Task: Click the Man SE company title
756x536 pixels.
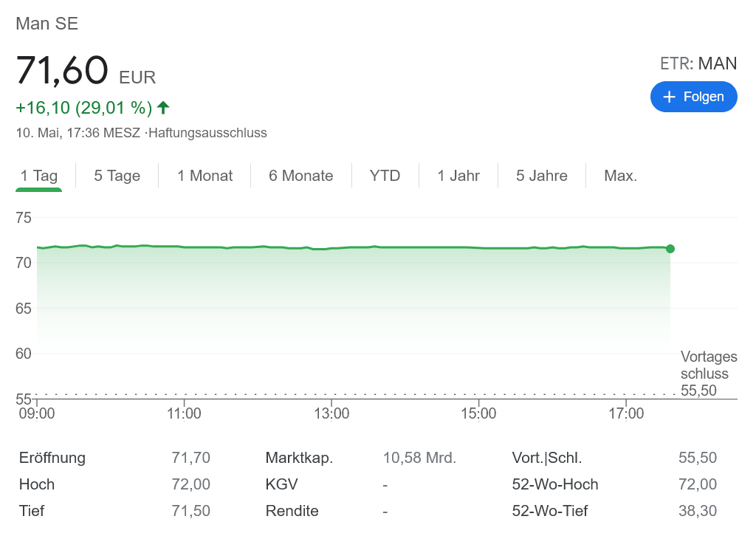Action: coord(47,24)
